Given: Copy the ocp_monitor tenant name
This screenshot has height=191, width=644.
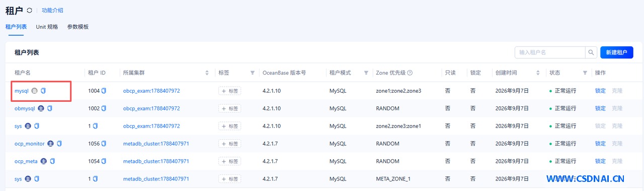Looking at the screenshot, I should 59,144.
